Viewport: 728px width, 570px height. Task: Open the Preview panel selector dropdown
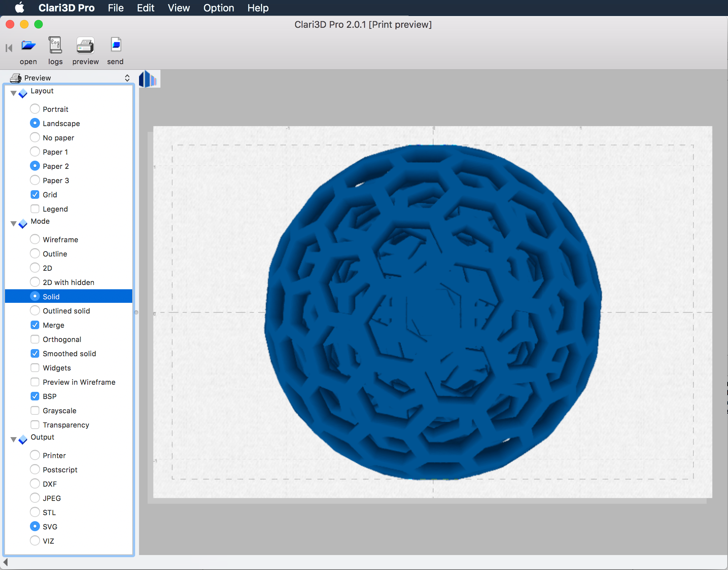point(70,78)
